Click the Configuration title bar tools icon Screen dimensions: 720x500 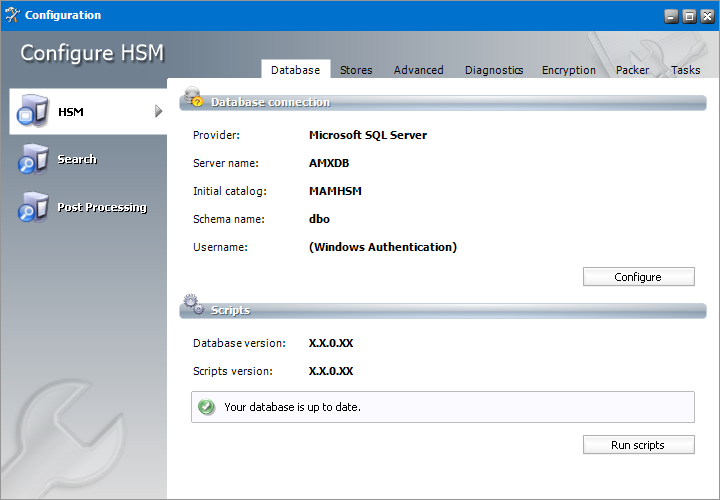tap(12, 15)
